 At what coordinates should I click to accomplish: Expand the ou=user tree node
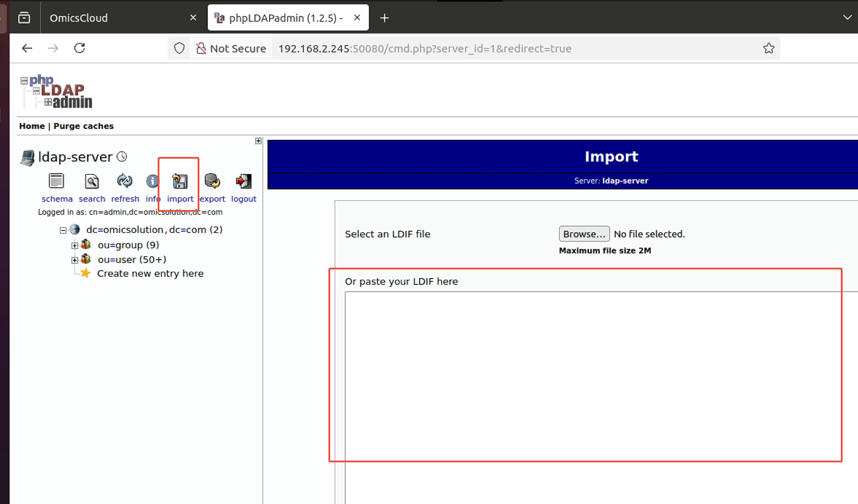(x=74, y=260)
